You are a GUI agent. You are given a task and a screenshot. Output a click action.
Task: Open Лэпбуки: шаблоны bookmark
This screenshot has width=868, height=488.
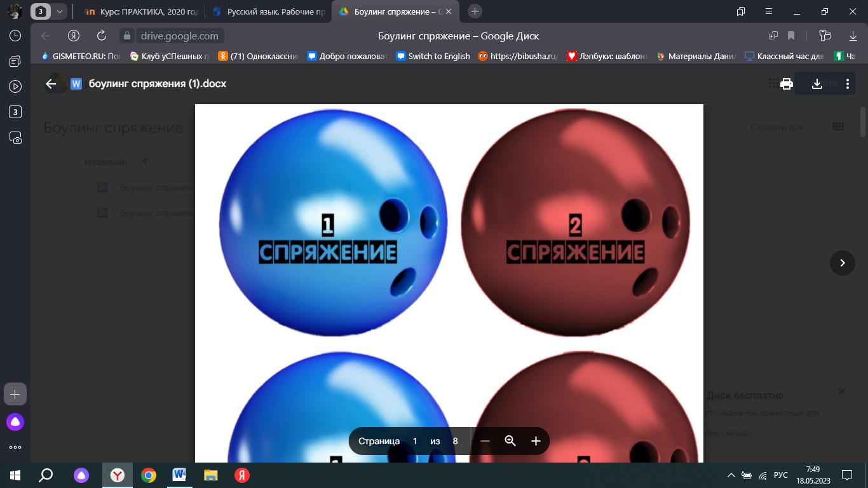pos(607,56)
